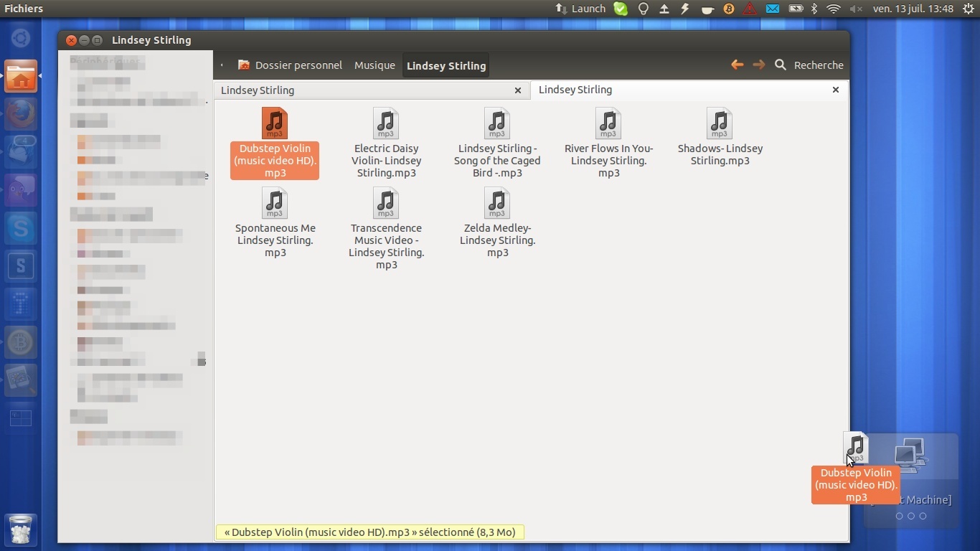The image size is (980, 551).
Task: Navigate to Musique in path bar
Action: [374, 65]
